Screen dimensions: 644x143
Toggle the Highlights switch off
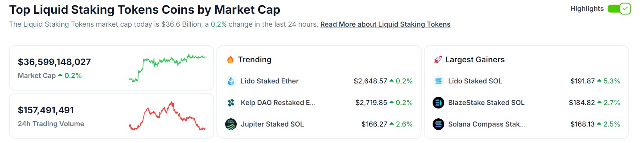coord(619,9)
